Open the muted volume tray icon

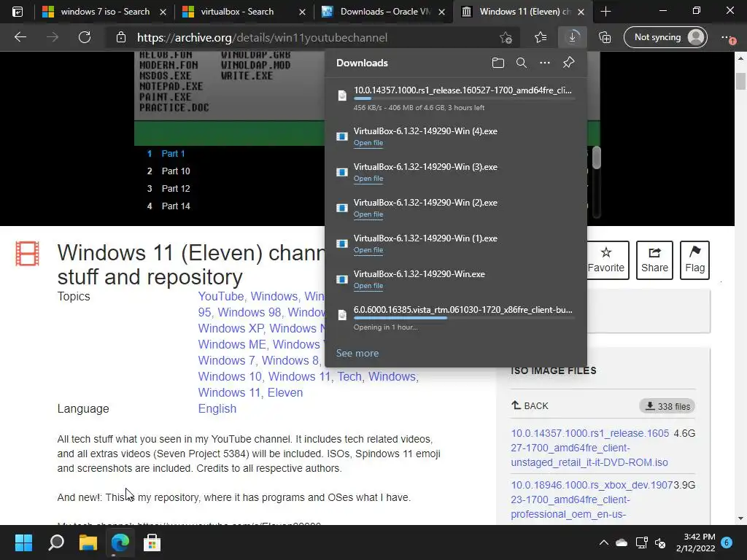tap(660, 542)
